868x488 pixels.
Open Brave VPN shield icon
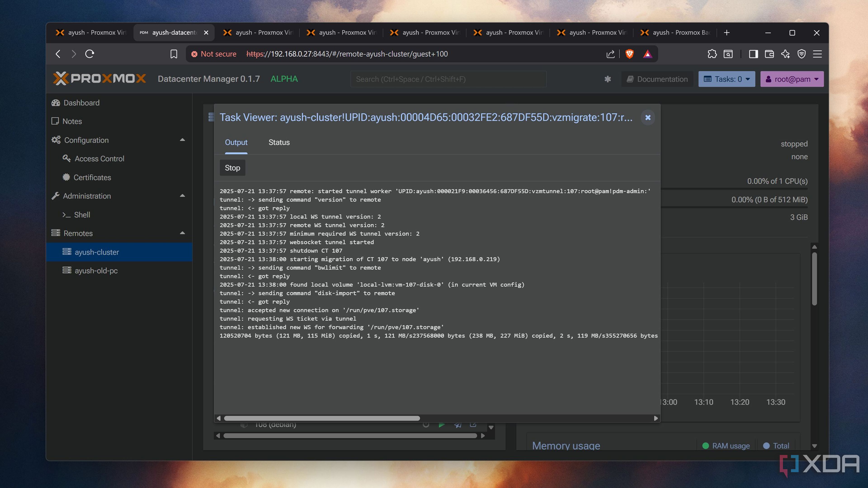coord(802,54)
